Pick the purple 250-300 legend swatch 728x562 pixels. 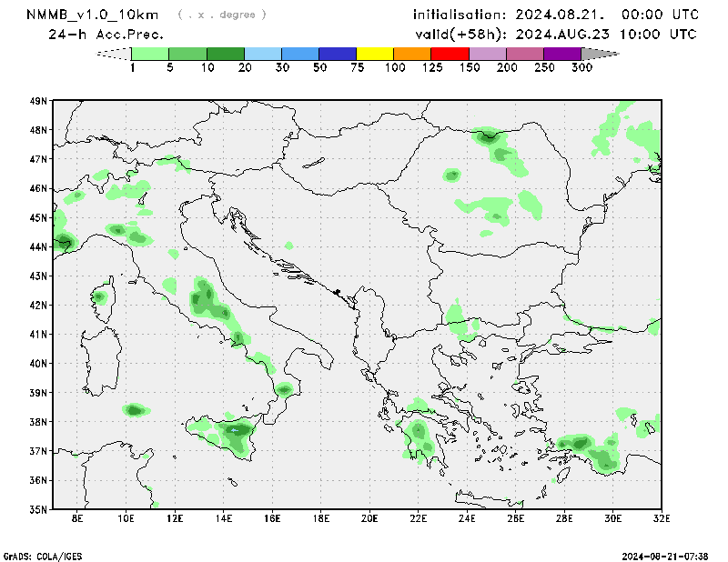(561, 55)
